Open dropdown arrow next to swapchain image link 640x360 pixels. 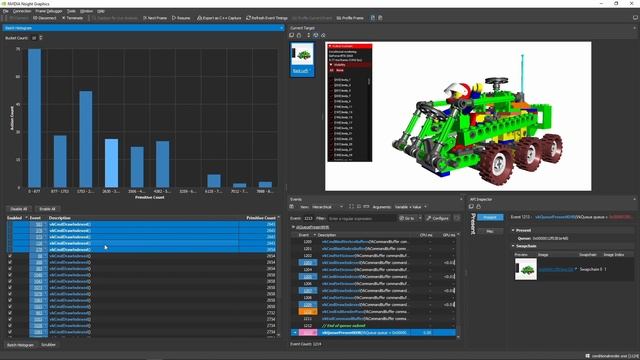[x=576, y=269]
